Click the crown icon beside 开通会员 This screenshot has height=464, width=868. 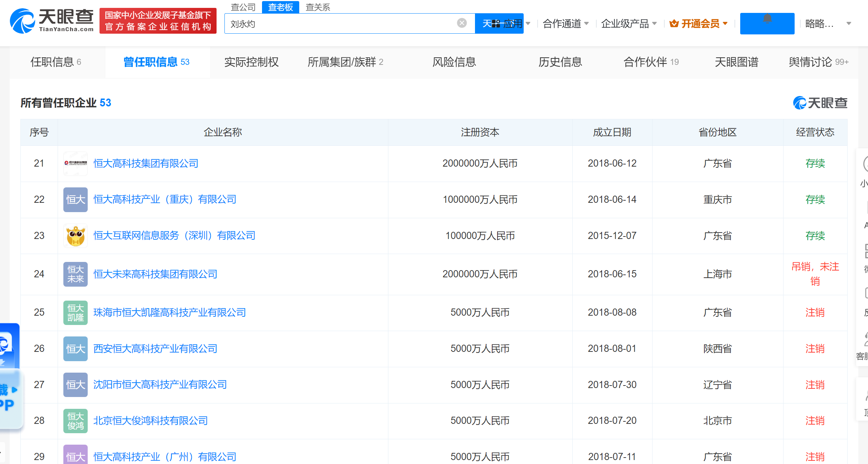point(674,24)
